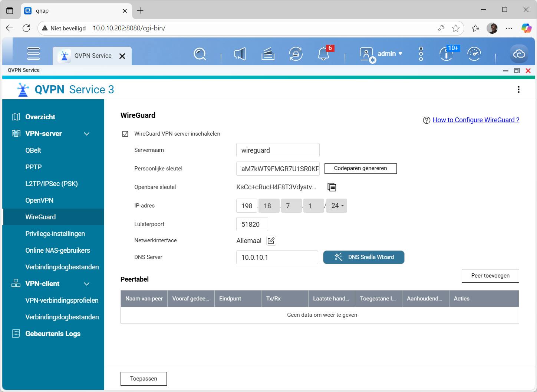The height and width of the screenshot is (392, 537).
Task: Open the browser tab actions menu icon
Action: 10,11
